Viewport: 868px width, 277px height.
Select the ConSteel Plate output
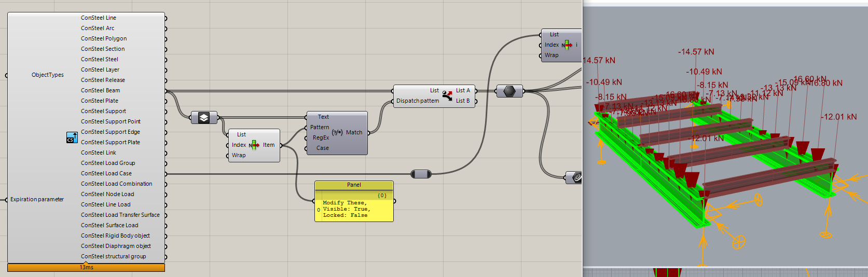tap(100, 101)
